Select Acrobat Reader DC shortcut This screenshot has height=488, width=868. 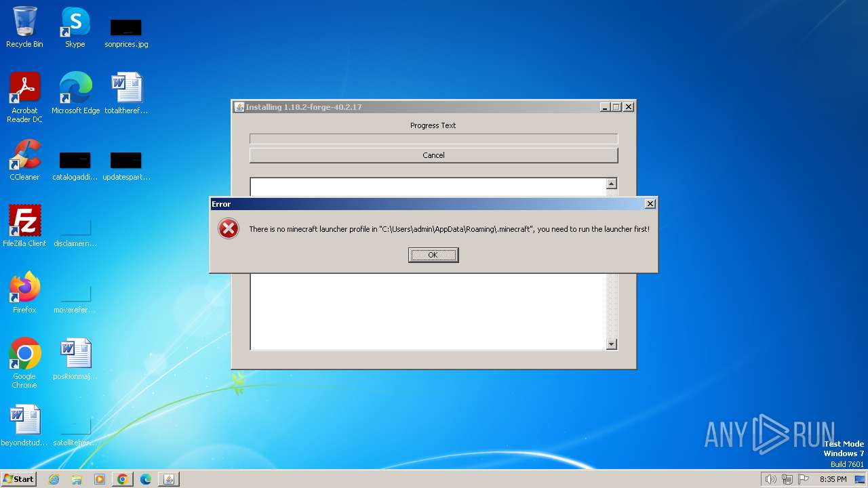[x=24, y=98]
